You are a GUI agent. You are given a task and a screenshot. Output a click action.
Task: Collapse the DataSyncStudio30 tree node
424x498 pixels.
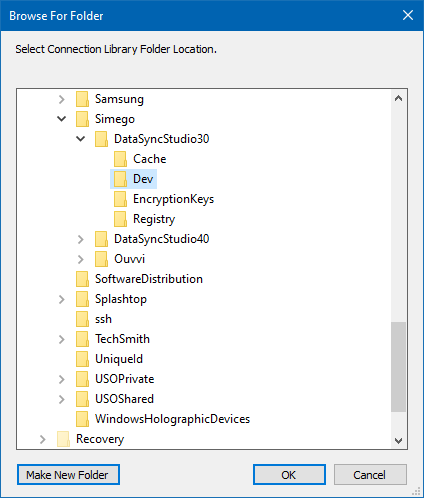coord(81,139)
